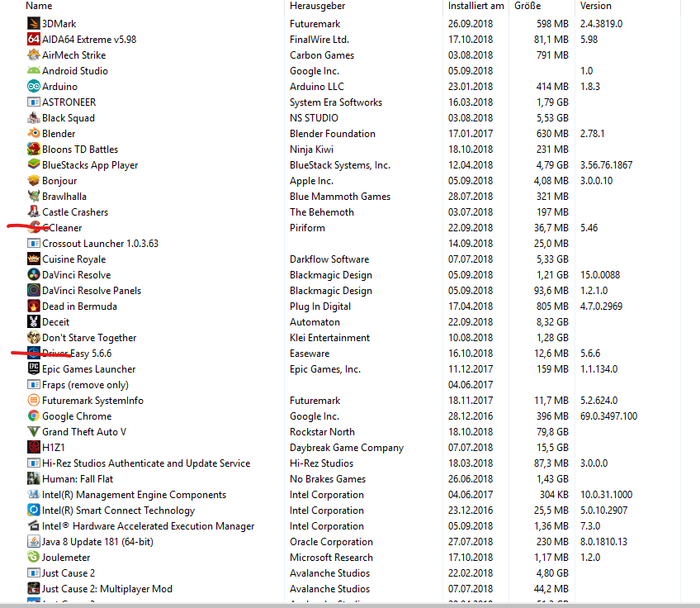Viewport: 700px width, 608px height.
Task: Click the Java 8 Update 181 icon
Action: [34, 541]
